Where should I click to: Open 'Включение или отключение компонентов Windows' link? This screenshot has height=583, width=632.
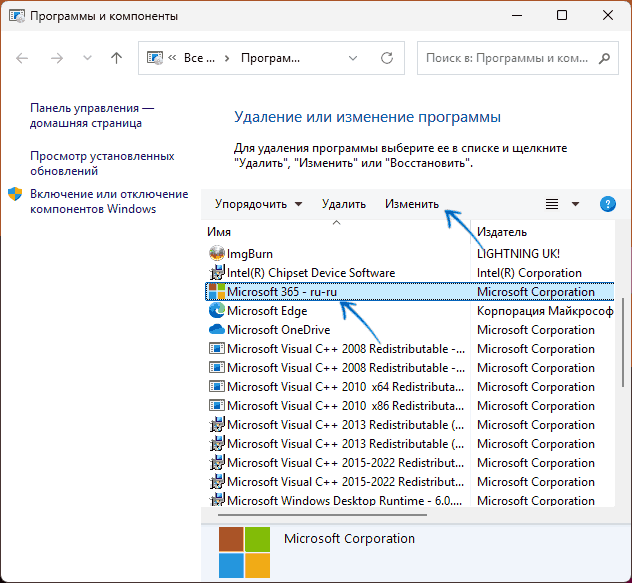[109, 201]
